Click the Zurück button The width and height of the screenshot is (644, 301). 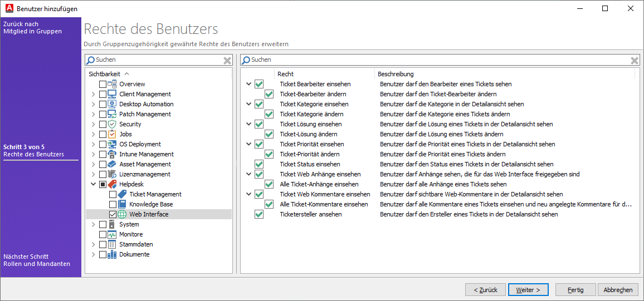[485, 289]
